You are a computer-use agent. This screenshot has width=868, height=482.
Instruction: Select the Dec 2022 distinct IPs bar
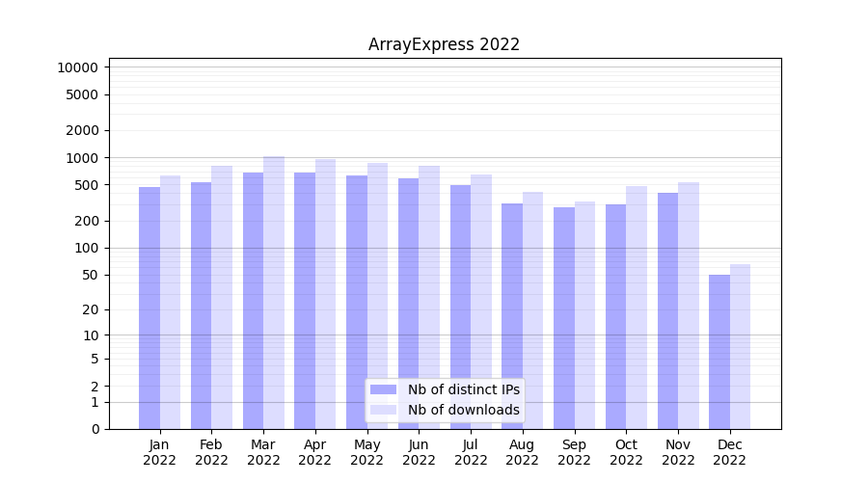pyautogui.click(x=719, y=352)
